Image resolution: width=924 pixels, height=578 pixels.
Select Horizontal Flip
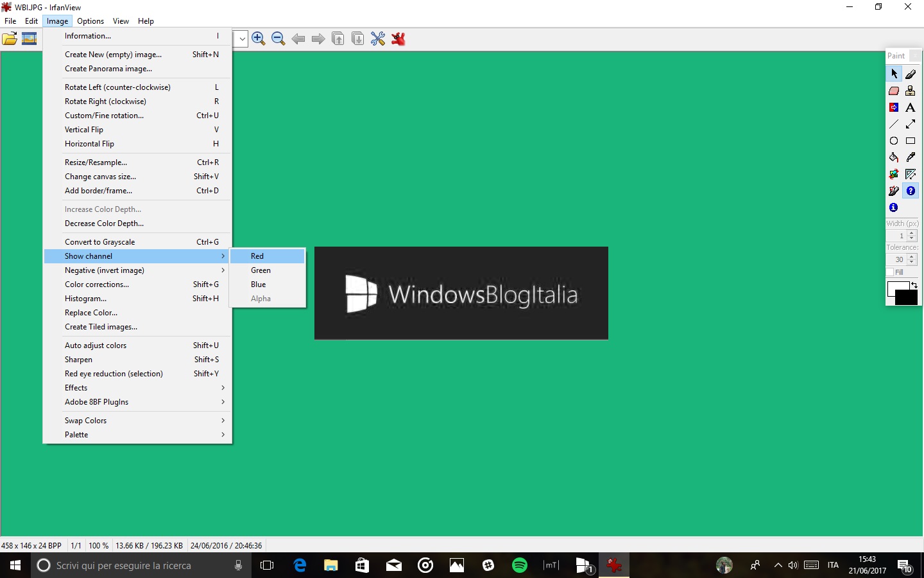point(137,144)
